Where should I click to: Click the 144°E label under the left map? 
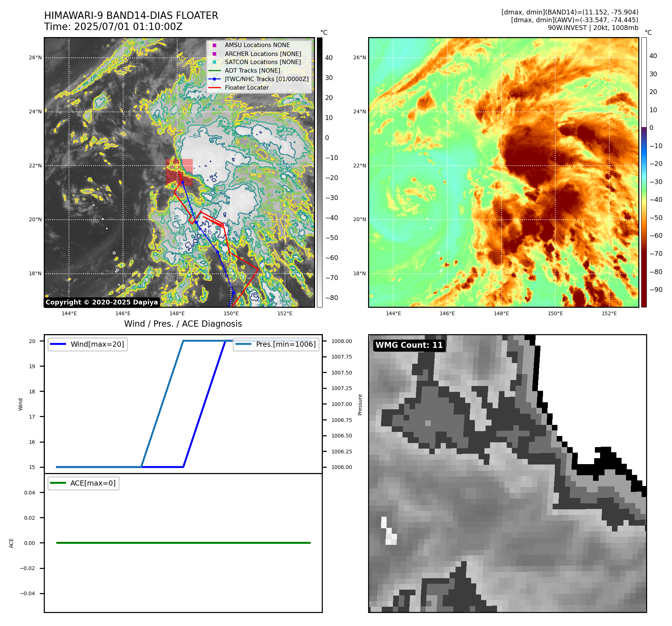pos(69,313)
